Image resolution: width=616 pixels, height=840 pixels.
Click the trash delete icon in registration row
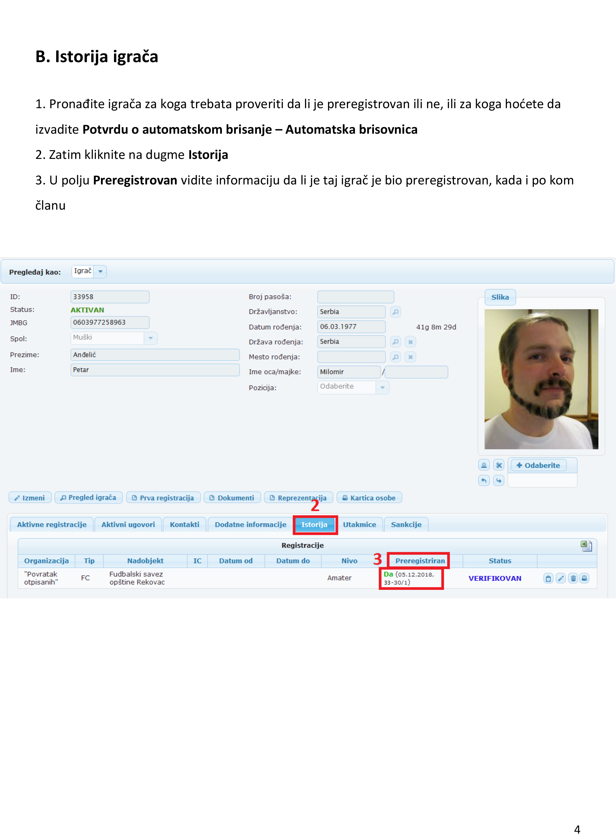573,578
